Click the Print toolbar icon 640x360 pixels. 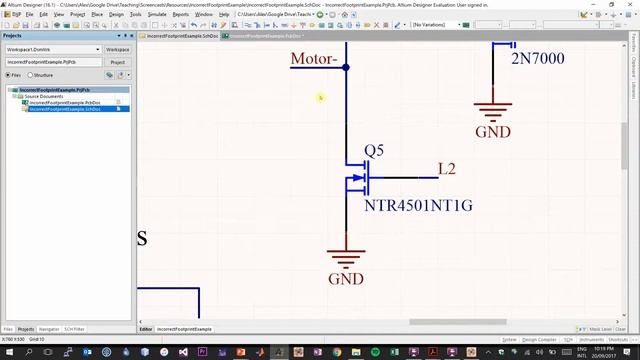click(x=37, y=25)
